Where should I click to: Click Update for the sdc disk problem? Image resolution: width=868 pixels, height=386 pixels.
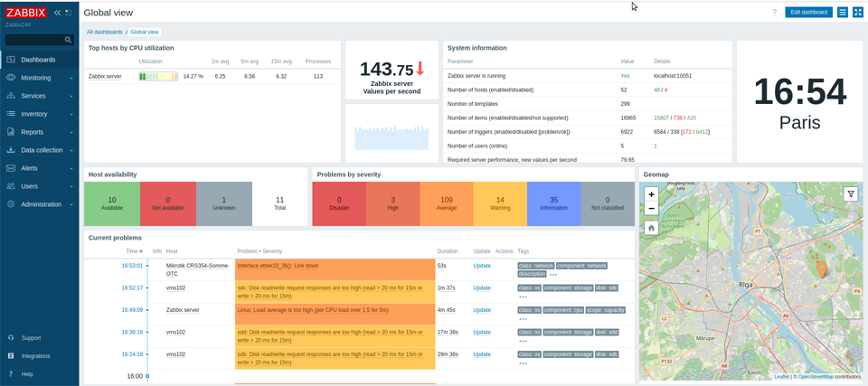pyautogui.click(x=482, y=288)
